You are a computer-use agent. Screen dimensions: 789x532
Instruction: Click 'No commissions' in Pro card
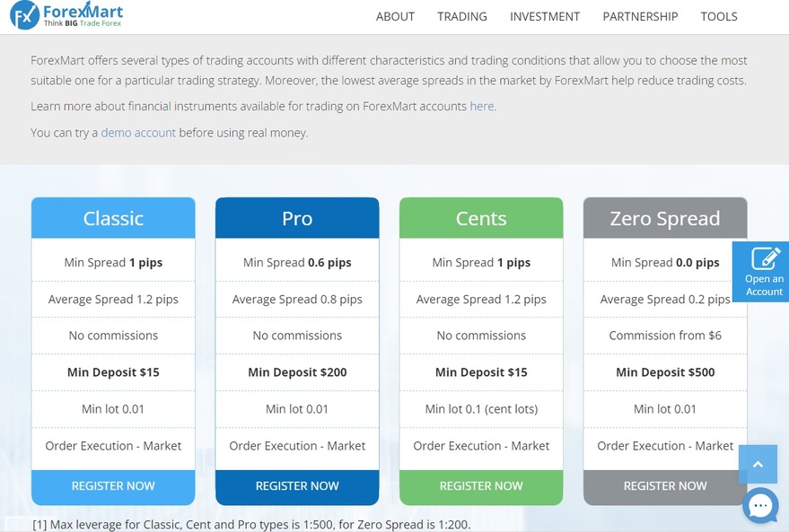[x=297, y=336]
